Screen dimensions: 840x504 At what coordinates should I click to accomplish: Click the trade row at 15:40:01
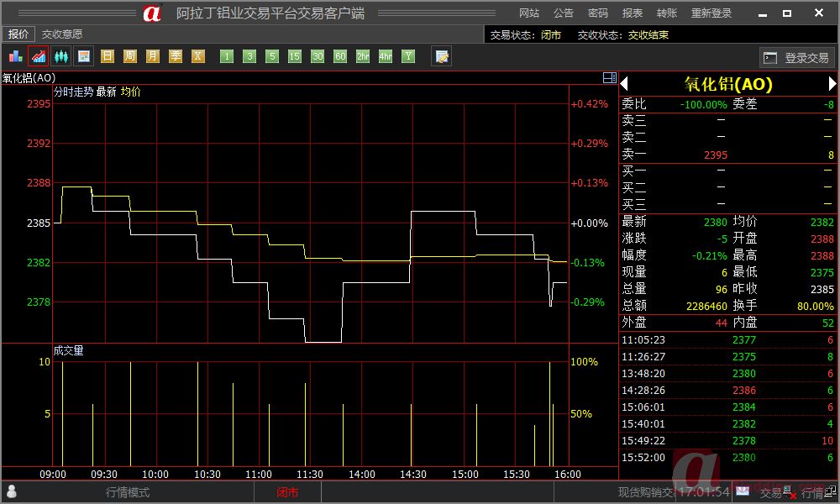click(x=727, y=423)
